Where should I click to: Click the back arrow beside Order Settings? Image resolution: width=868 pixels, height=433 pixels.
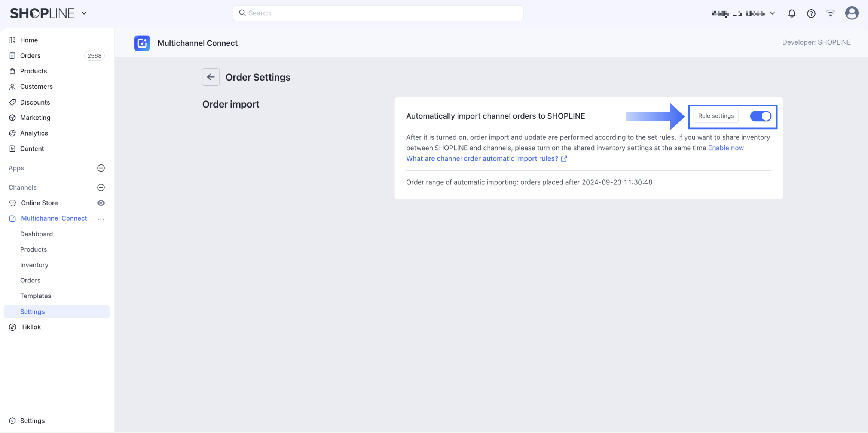tap(211, 77)
